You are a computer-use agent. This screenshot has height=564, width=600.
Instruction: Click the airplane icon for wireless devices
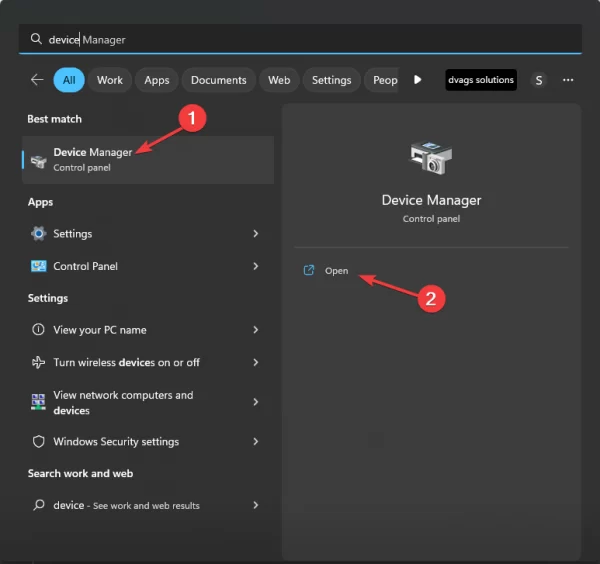click(x=38, y=362)
